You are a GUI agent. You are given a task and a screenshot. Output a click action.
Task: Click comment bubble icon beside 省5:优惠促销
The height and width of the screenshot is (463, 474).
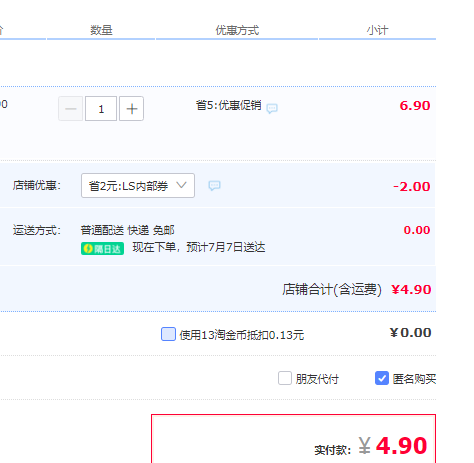point(272,108)
